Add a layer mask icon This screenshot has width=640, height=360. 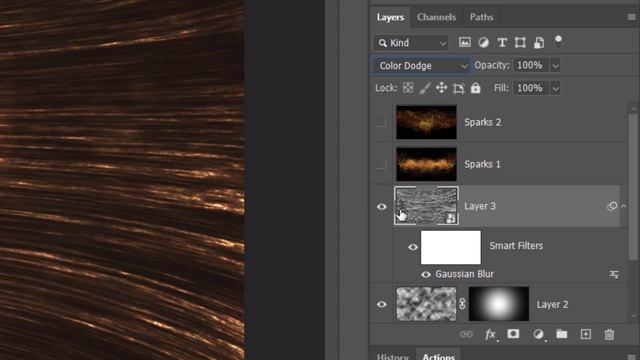tap(513, 334)
